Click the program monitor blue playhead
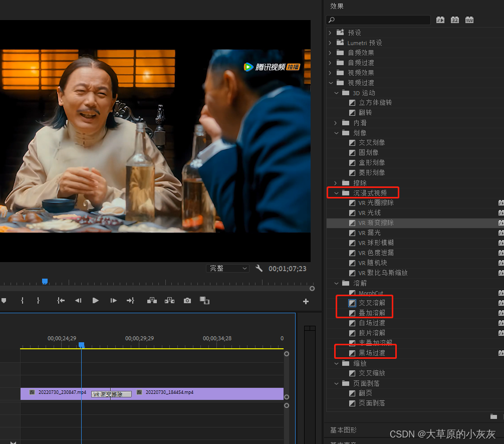The width and height of the screenshot is (504, 444). pyautogui.click(x=45, y=282)
